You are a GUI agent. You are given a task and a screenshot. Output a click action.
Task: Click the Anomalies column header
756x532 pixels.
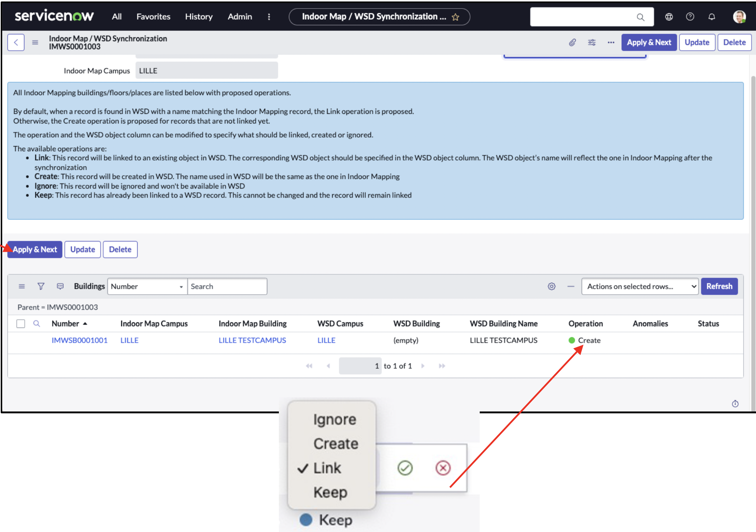(650, 323)
